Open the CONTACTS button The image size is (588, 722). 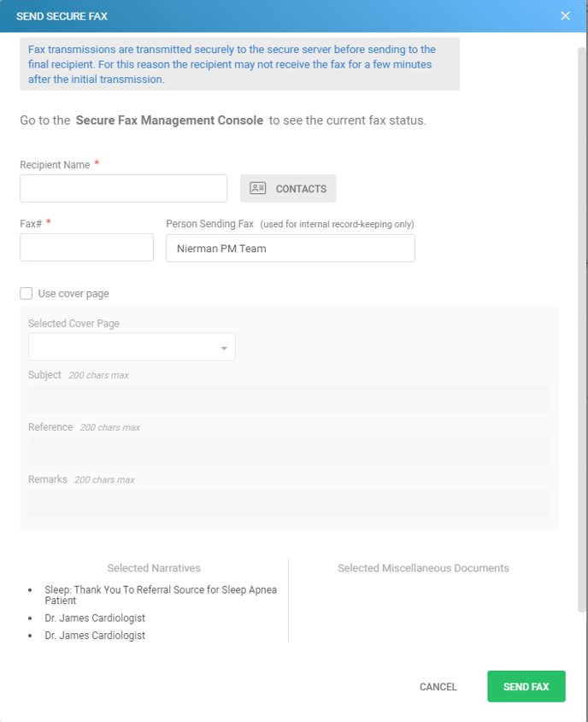point(288,188)
